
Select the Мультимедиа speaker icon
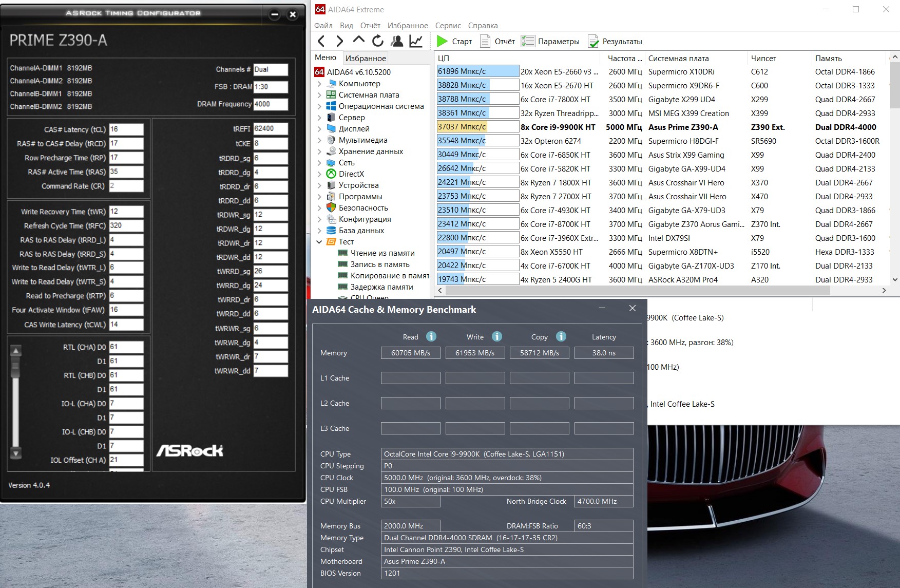[x=332, y=140]
